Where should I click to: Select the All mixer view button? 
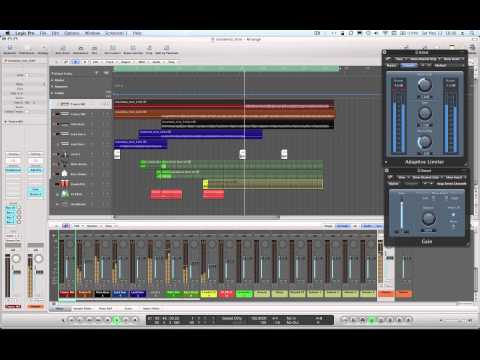click(355, 226)
